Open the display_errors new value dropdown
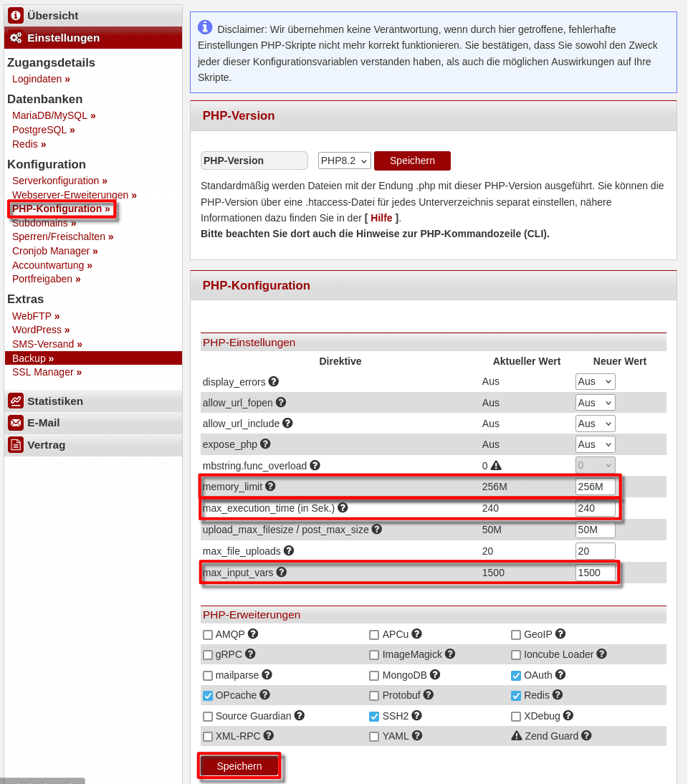The image size is (688, 784). click(x=595, y=382)
